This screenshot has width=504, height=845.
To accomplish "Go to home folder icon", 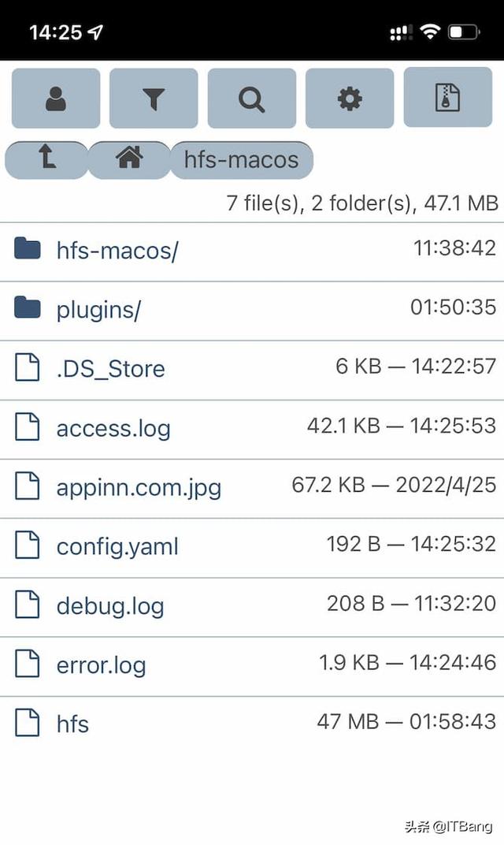I will point(129,160).
